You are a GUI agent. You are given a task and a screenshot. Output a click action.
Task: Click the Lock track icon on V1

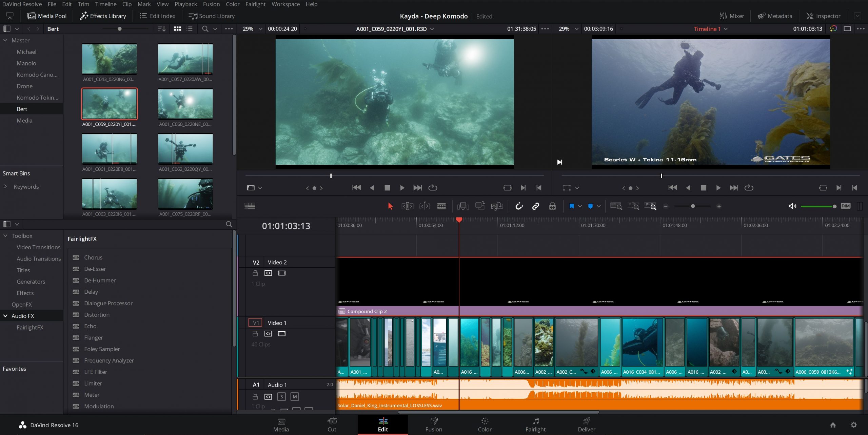tap(255, 334)
